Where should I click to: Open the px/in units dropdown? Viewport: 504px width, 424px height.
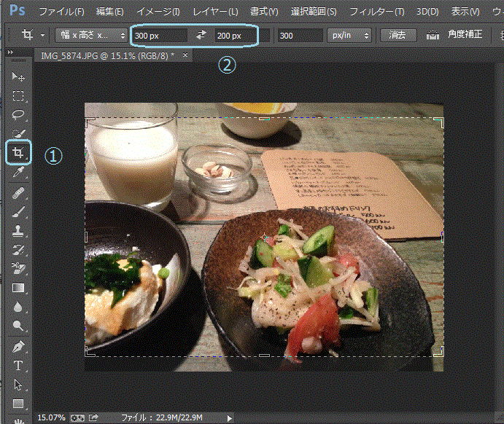(349, 35)
